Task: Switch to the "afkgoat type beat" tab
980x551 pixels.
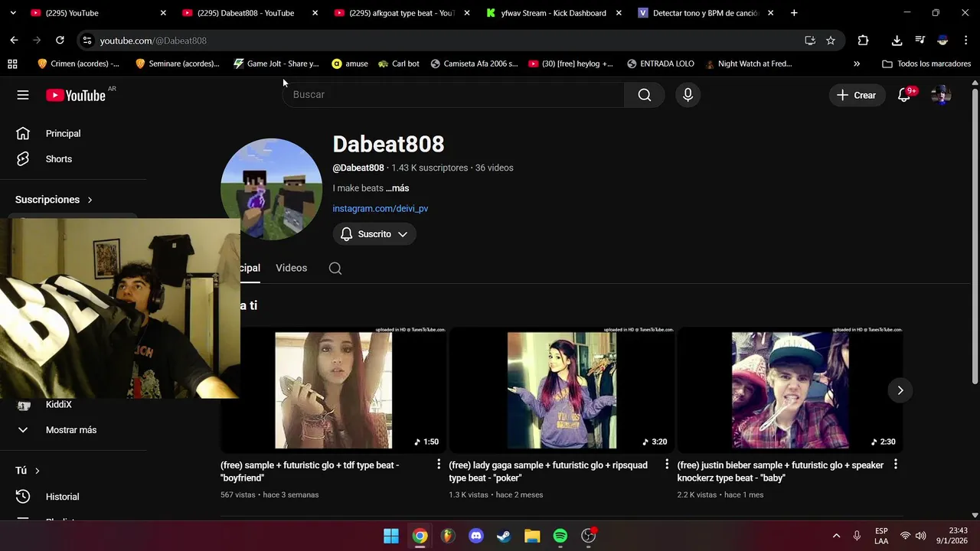Action: point(402,13)
